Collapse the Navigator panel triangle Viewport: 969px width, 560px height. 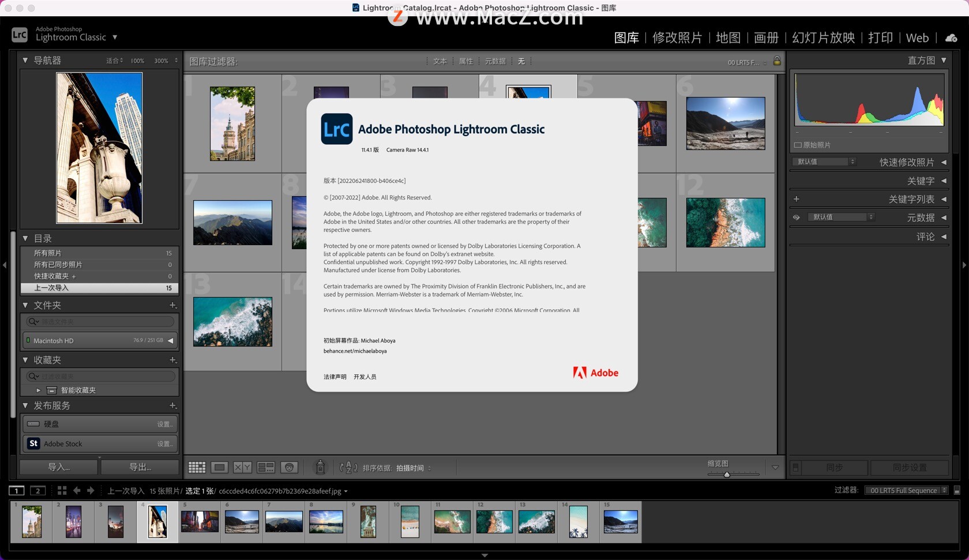(25, 60)
